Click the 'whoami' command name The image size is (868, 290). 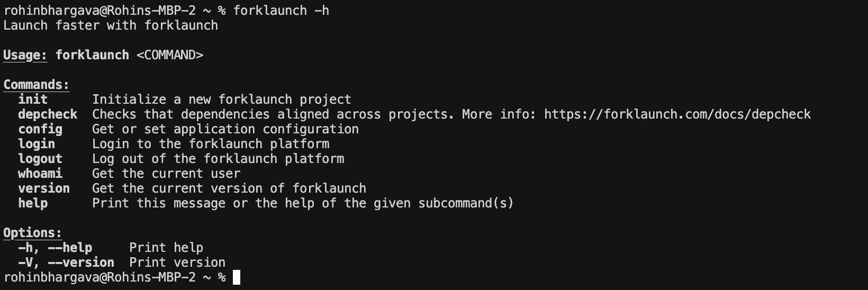click(x=40, y=174)
